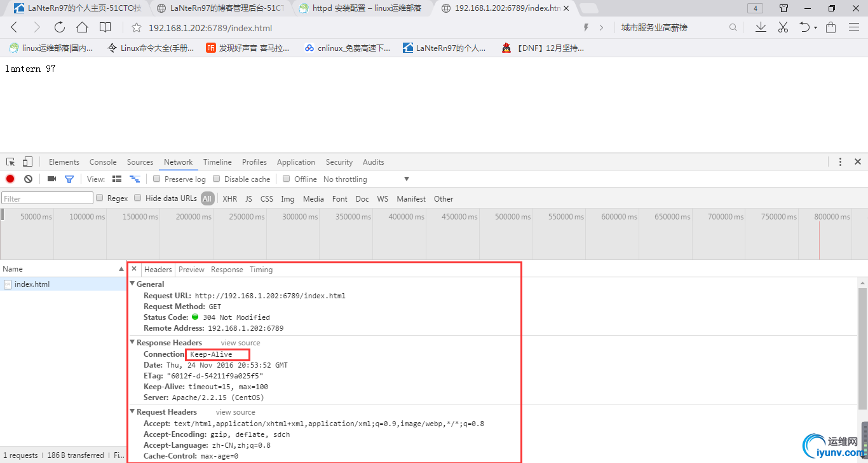The height and width of the screenshot is (463, 868).
Task: View source of Request Headers
Action: point(236,411)
